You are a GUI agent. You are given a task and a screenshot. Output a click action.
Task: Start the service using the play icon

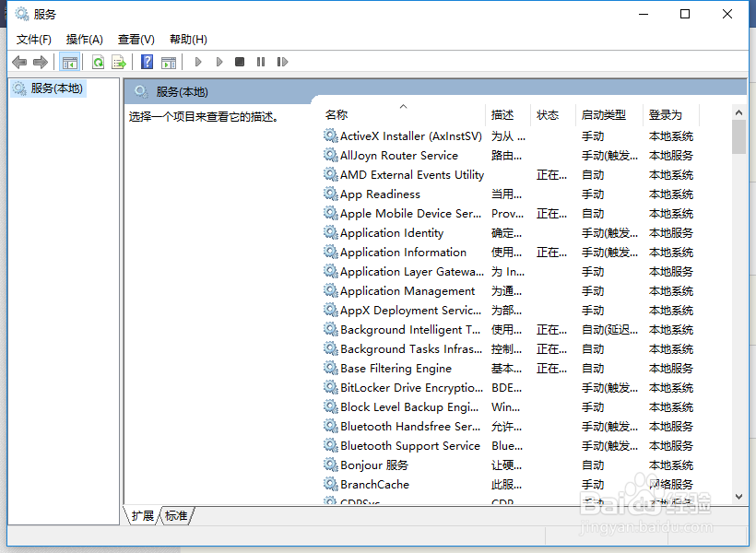click(x=197, y=62)
